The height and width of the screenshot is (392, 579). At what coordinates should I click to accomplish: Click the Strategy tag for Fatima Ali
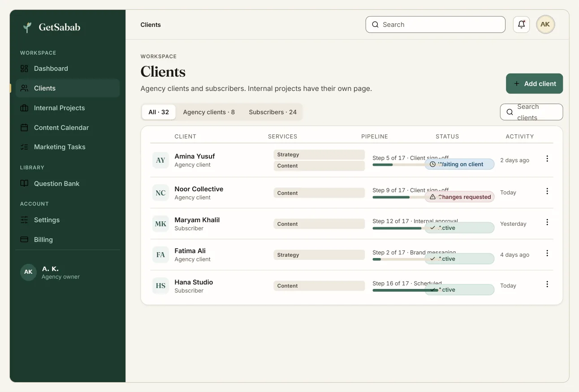pos(319,255)
